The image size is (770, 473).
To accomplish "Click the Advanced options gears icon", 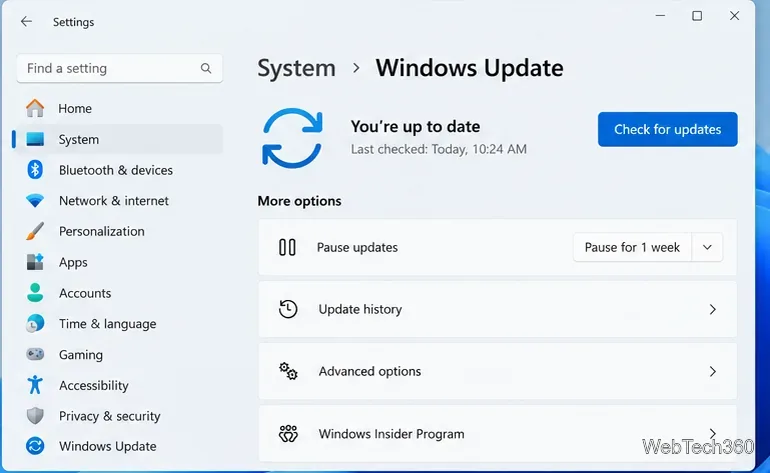I will pos(288,371).
